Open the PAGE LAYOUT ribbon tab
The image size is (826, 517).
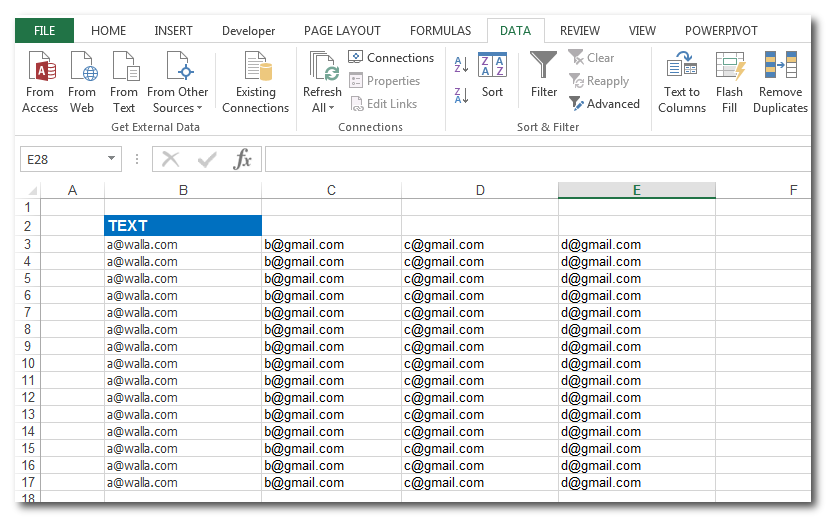click(342, 31)
